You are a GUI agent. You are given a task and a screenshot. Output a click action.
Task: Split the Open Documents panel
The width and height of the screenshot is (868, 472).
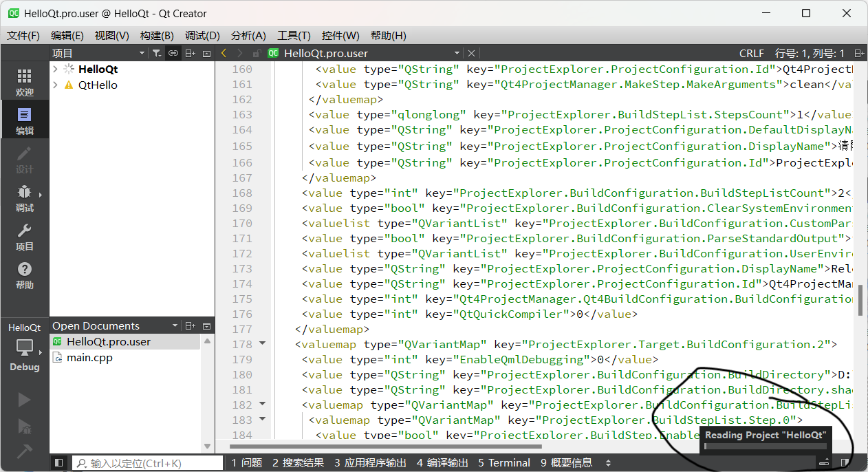pyautogui.click(x=191, y=326)
